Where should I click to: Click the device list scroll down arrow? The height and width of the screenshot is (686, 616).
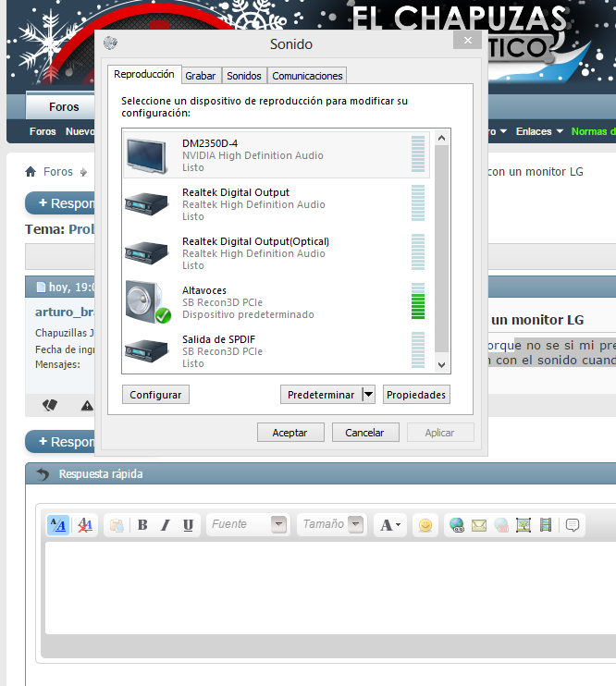pyautogui.click(x=442, y=365)
